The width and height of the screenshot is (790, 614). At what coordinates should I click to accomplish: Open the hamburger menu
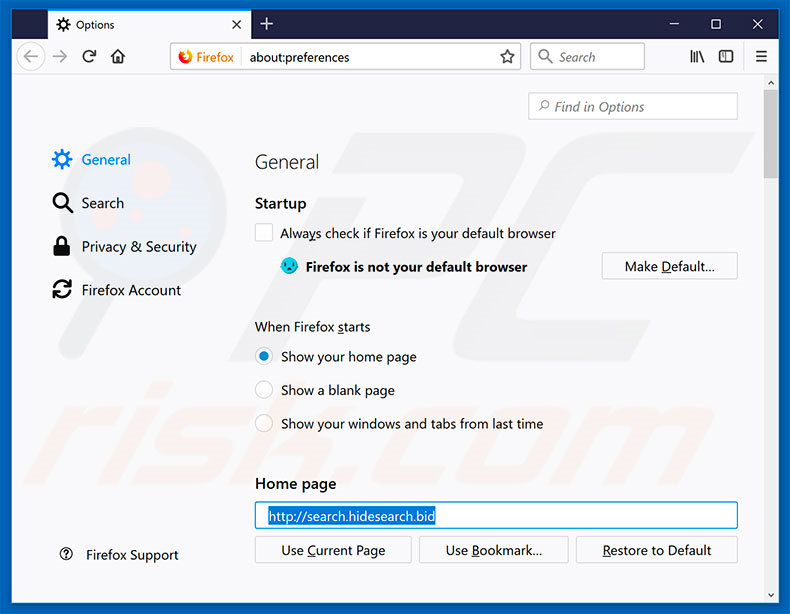761,56
